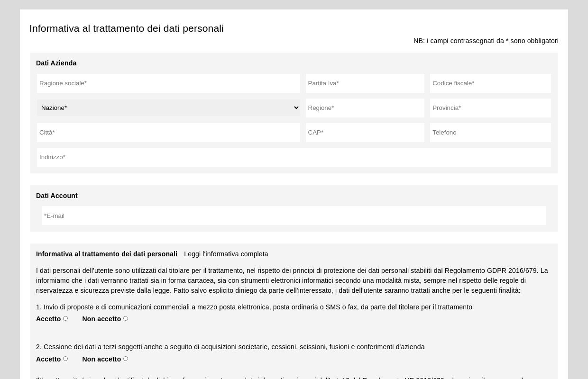Click the Indirizzo input field
The width and height of the screenshot is (588, 379).
pyautogui.click(x=294, y=157)
